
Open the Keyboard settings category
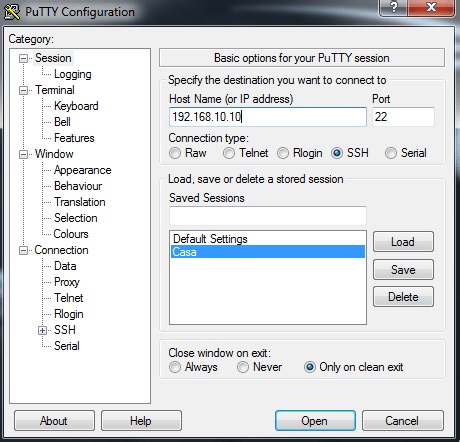click(x=76, y=106)
